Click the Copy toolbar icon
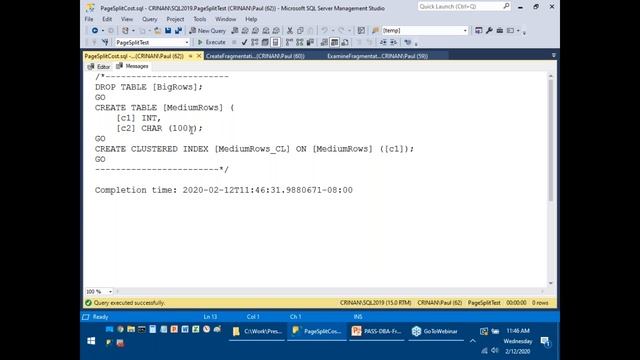 click(x=300, y=31)
